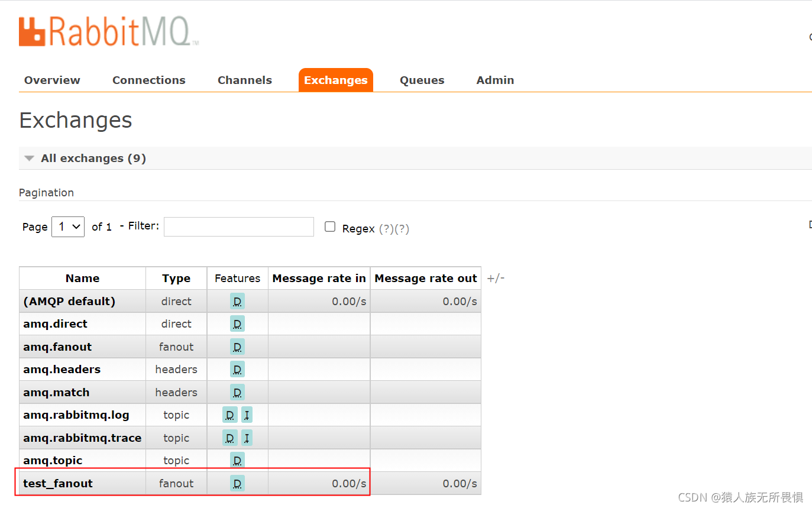Click message rate out value for (AMQP default)
Viewport: 812px width, 508px height.
460,302
